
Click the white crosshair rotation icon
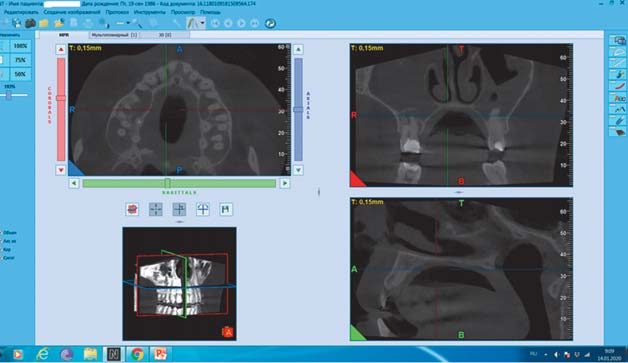pos(203,209)
